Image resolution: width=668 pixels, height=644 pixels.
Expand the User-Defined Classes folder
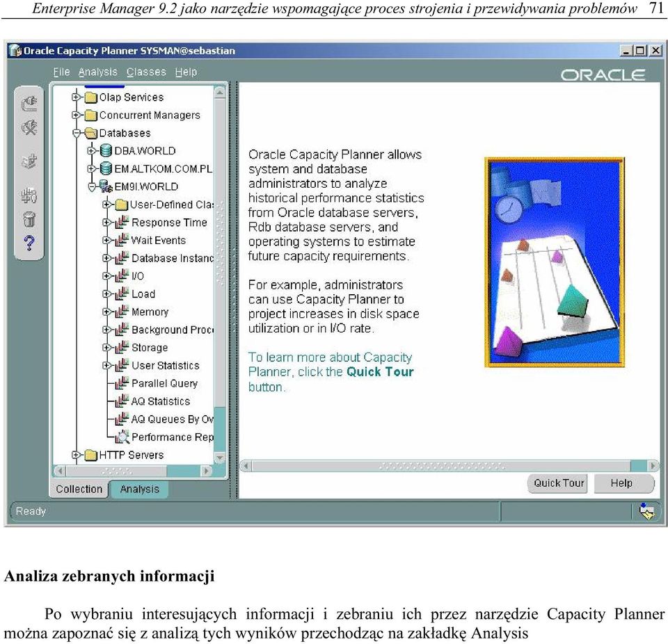[106, 204]
